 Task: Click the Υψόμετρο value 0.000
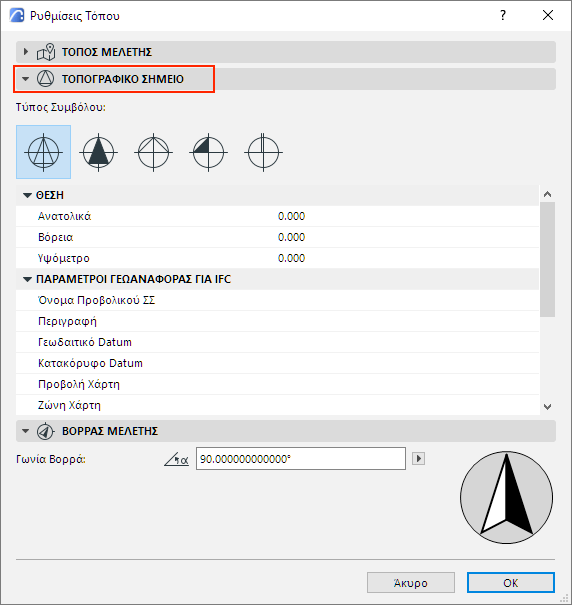pyautogui.click(x=291, y=258)
